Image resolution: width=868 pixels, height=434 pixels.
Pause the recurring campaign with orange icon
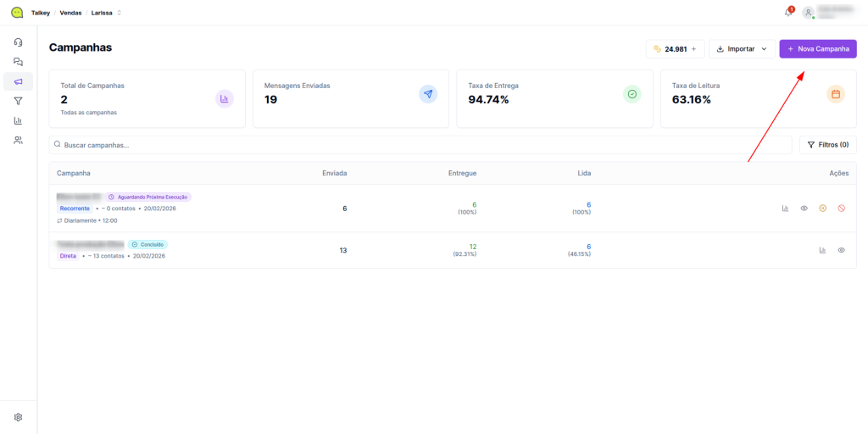pyautogui.click(x=822, y=208)
